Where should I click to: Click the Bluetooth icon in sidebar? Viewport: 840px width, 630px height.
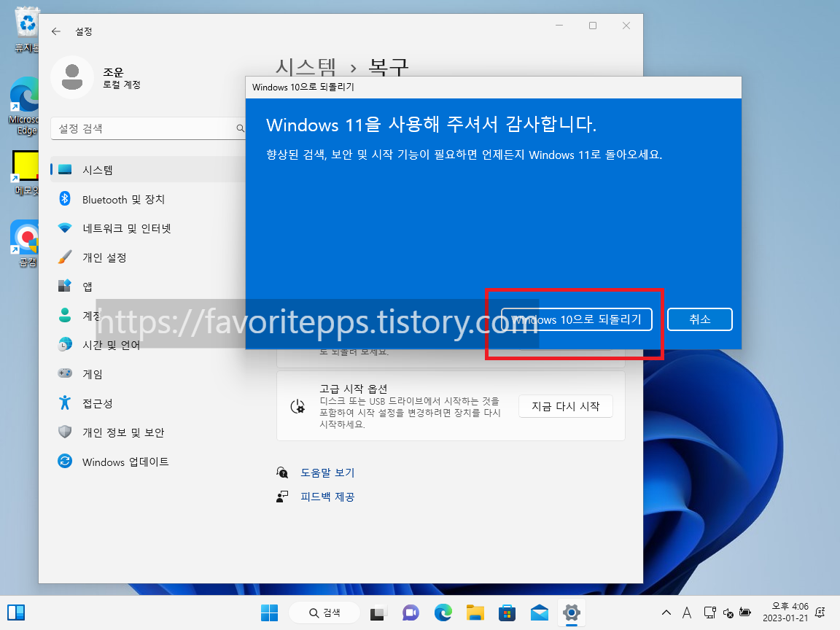pos(65,199)
